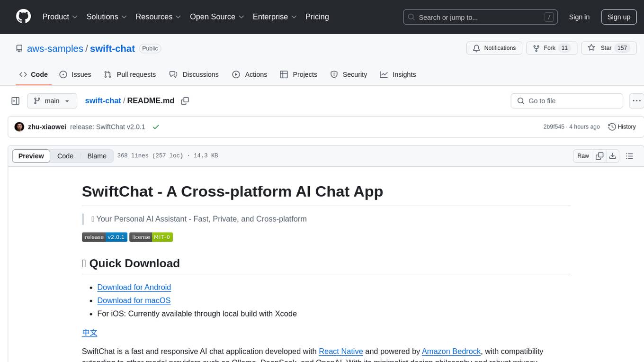Open the React Native link
This screenshot has width=644, height=362.
coord(341,351)
